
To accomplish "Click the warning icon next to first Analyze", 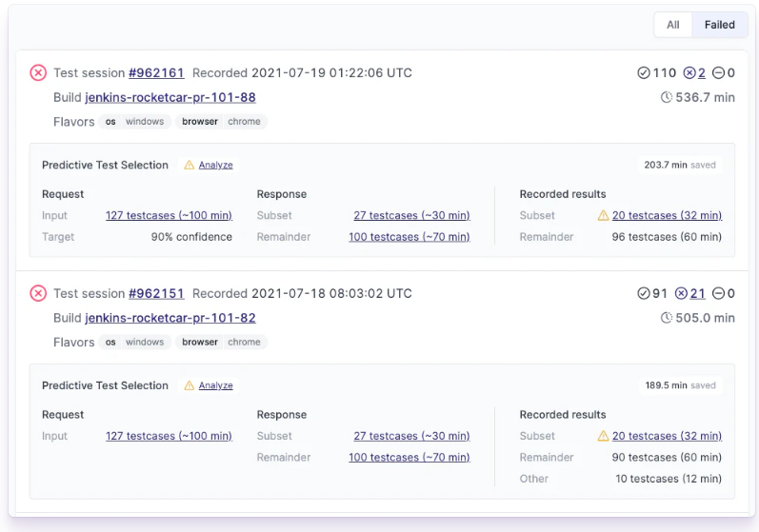I will [x=190, y=166].
